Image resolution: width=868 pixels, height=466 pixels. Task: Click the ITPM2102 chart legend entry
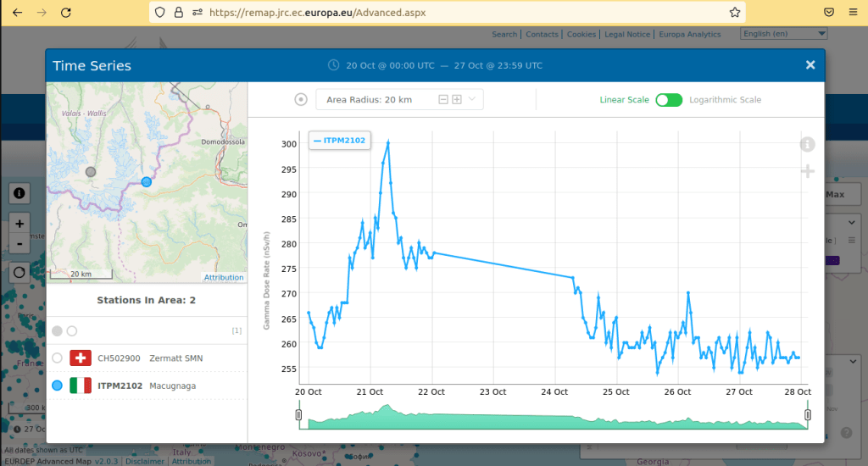[x=340, y=141]
